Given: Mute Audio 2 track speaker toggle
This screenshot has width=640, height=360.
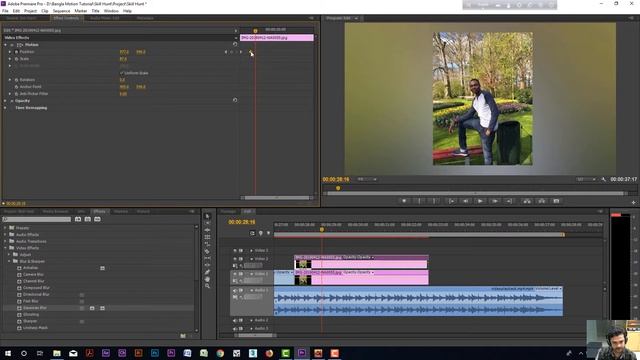Looking at the screenshot, I should coord(235,320).
